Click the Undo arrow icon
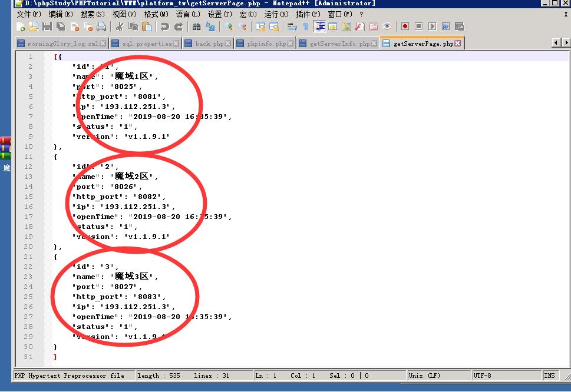Image resolution: width=571 pixels, height=392 pixels. 164,26
